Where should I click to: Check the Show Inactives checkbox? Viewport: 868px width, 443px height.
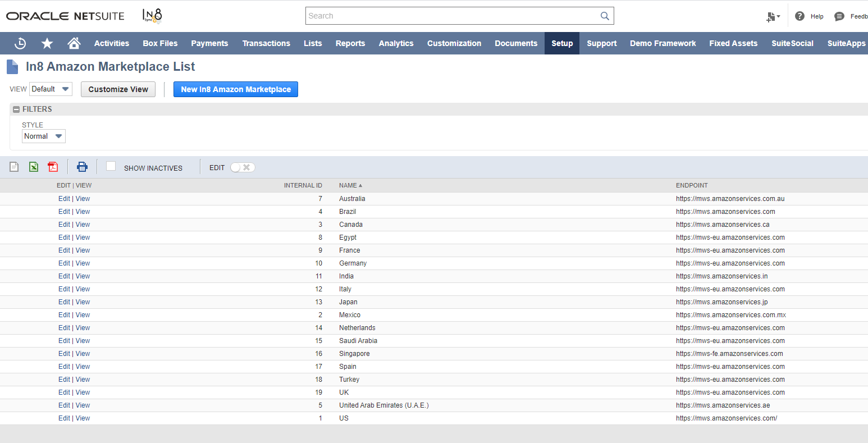pos(111,166)
